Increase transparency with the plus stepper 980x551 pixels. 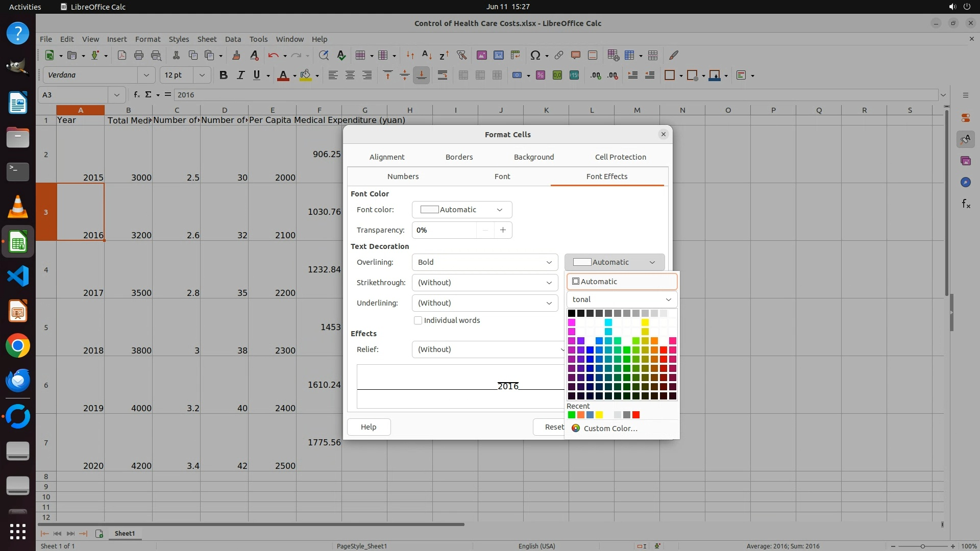pos(503,230)
